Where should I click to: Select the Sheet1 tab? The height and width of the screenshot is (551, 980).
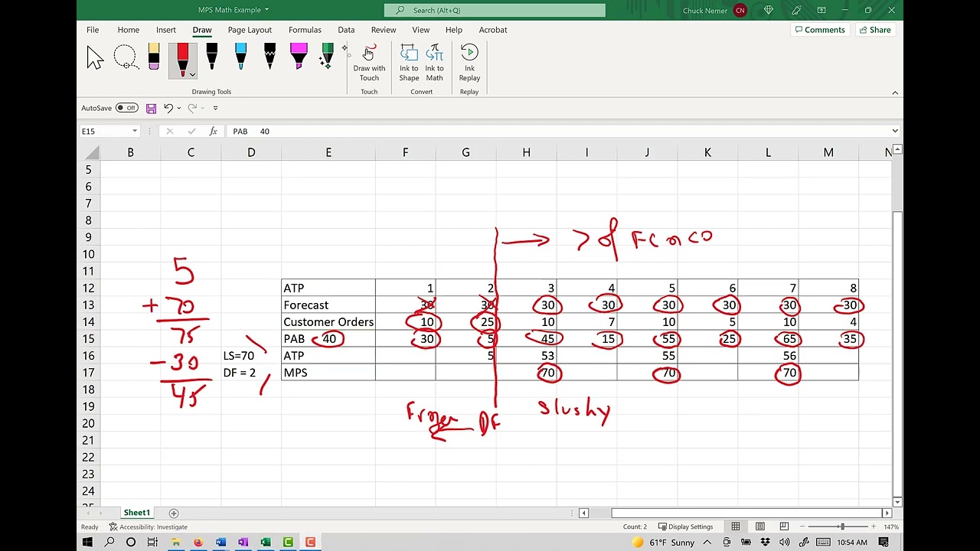(137, 513)
